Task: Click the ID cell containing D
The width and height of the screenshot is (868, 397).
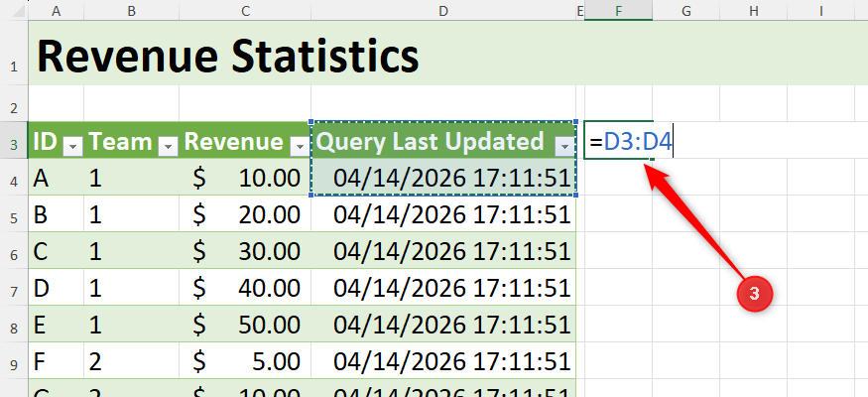Action: pos(56,288)
